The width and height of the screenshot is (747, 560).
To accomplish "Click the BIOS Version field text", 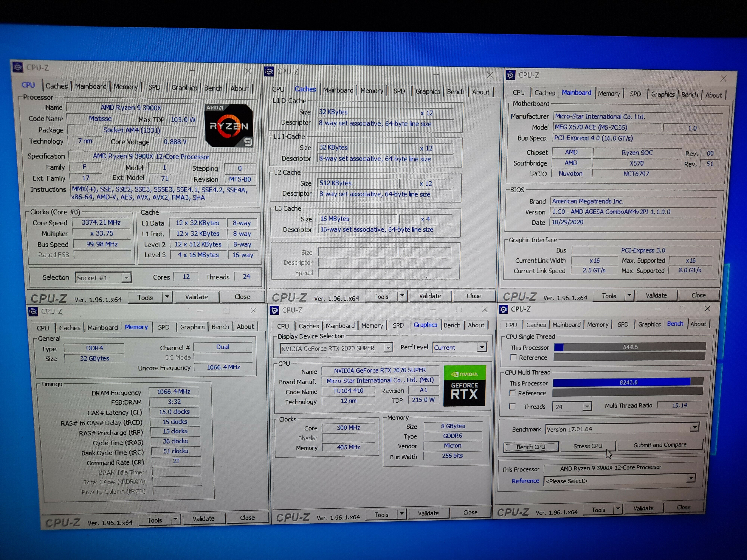I will tap(611, 212).
